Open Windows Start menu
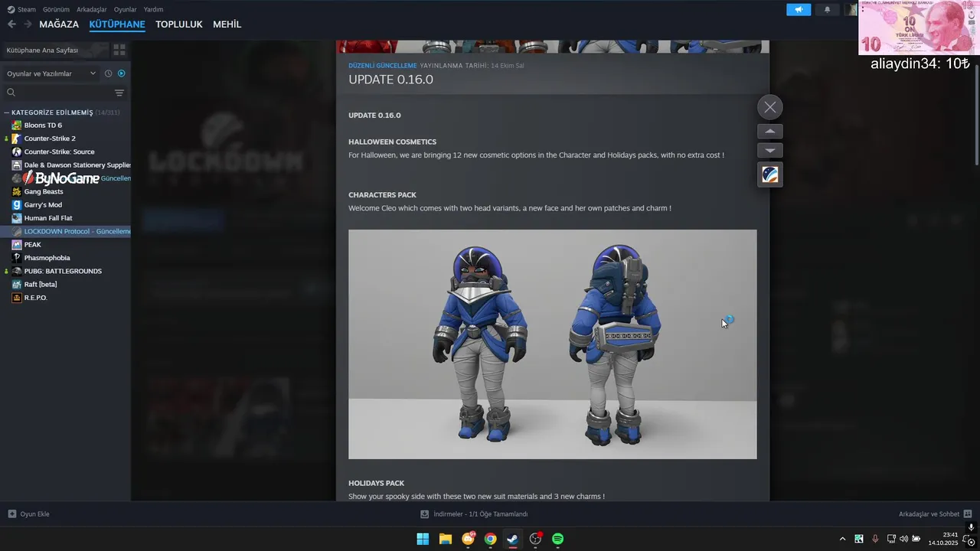 click(423, 539)
